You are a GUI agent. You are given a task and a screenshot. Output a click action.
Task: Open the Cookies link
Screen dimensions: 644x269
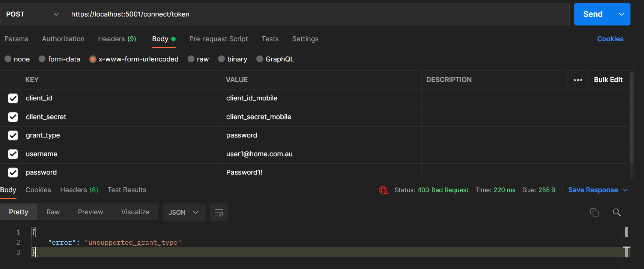(610, 39)
